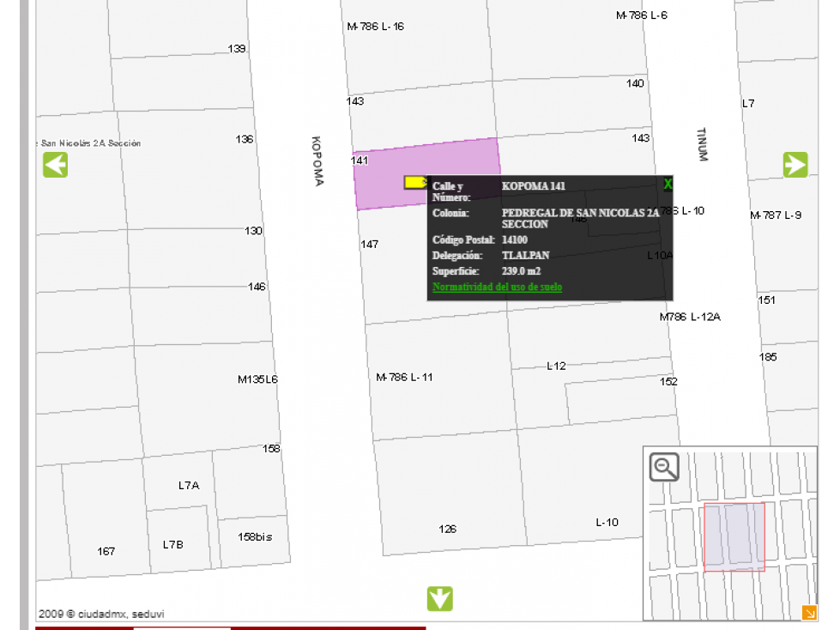Click the yellow marker tag on lot 141
The image size is (840, 630).
click(x=415, y=182)
